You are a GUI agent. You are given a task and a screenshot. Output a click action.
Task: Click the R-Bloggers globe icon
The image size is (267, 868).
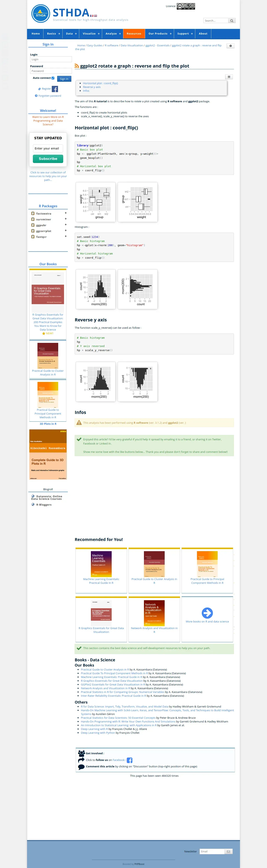pos(33,504)
